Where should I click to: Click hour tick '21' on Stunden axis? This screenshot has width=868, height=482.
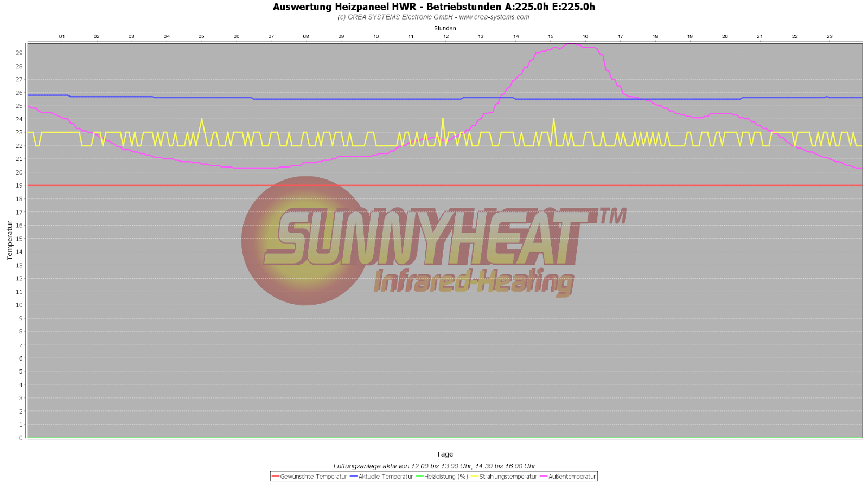[x=760, y=36]
